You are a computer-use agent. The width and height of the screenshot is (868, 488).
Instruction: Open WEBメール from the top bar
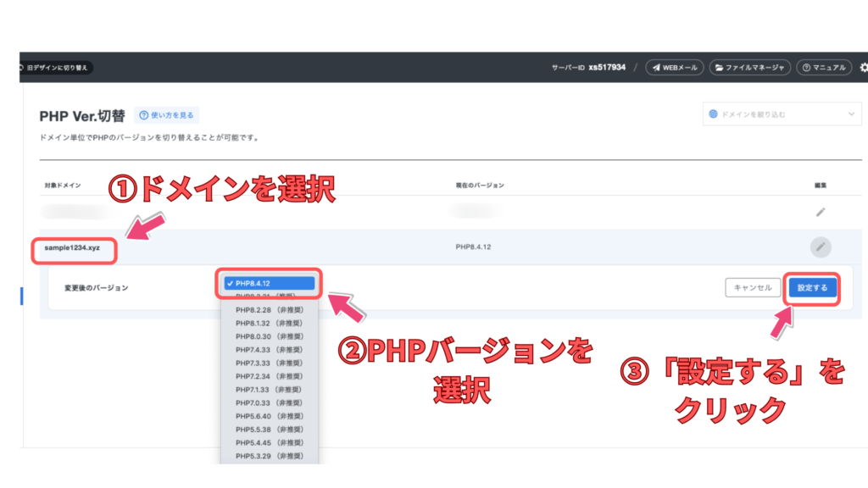point(674,67)
